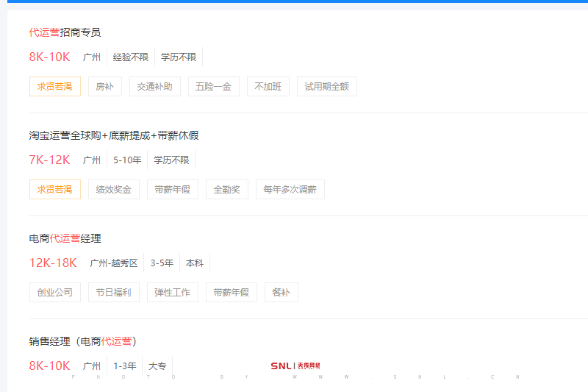Viewport: 588px width, 392px height.
Task: Select the 交通补助 tag
Action: tap(154, 87)
